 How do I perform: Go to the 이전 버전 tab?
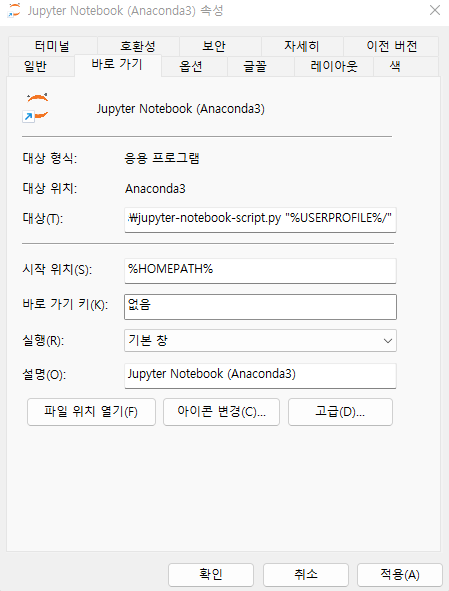[391, 46]
